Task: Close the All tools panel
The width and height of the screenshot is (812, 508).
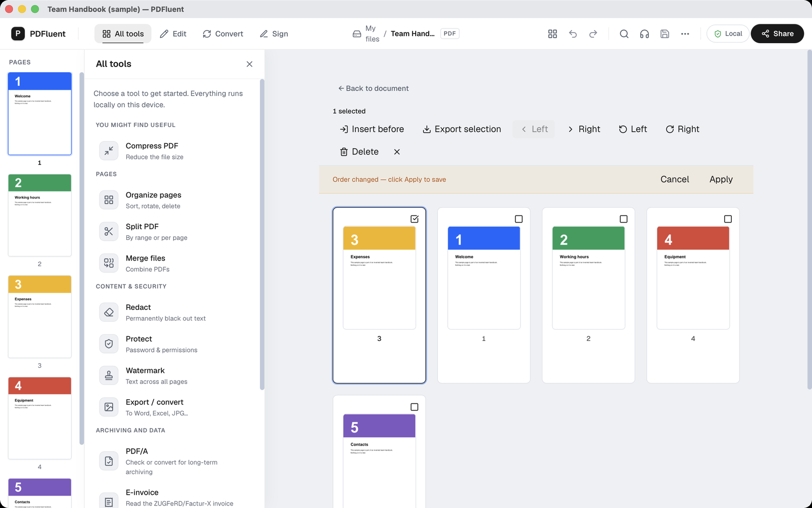Action: [x=249, y=64]
